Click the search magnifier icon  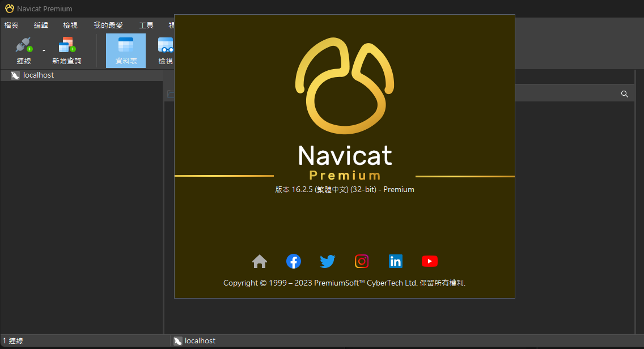pyautogui.click(x=624, y=94)
